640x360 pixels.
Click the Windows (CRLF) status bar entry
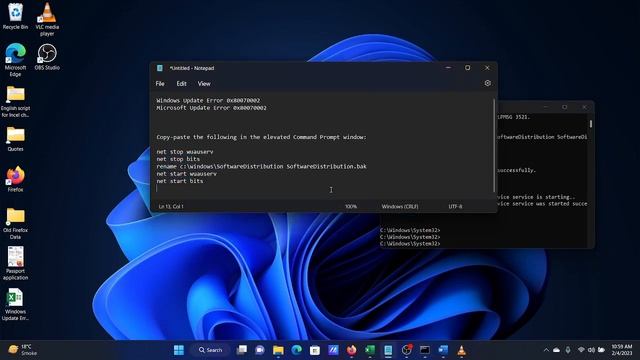coord(400,207)
